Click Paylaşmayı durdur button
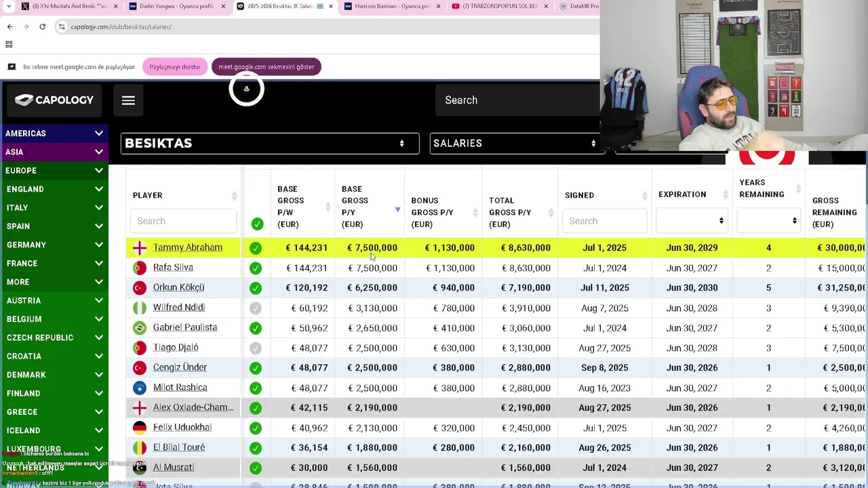Screen dimensions: 868x488 point(175,67)
